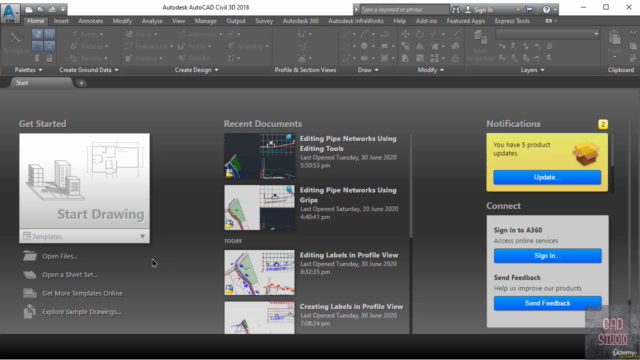This screenshot has height=360, width=640.
Task: Click the Send Feedback button
Action: click(547, 303)
